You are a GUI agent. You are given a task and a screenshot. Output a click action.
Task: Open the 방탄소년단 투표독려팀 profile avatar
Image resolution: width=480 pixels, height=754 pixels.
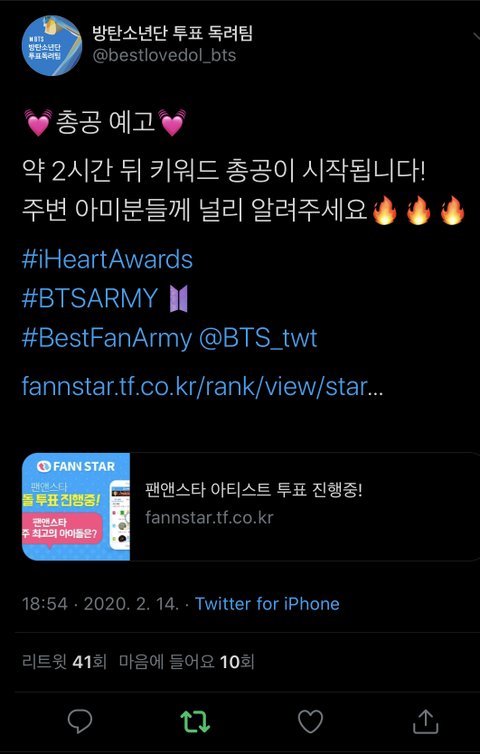tap(52, 46)
